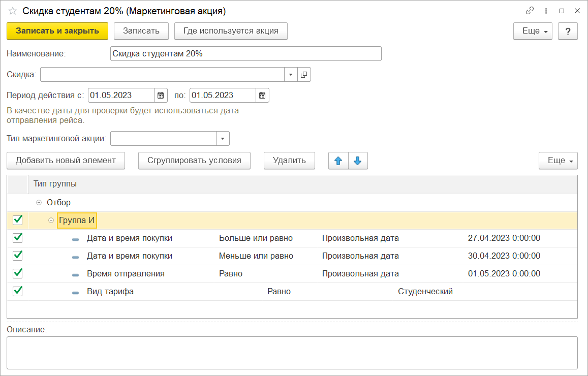Add window to favorites with star icon
The image size is (588, 376).
click(x=13, y=11)
